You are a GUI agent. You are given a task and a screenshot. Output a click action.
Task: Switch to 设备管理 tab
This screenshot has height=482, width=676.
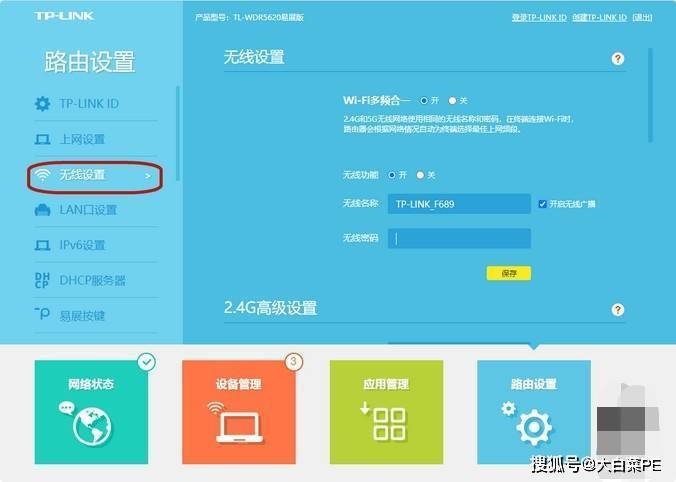tap(239, 412)
